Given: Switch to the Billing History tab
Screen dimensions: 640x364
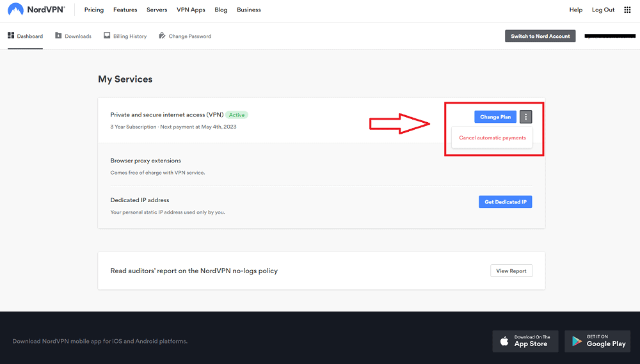Looking at the screenshot, I should click(x=125, y=36).
